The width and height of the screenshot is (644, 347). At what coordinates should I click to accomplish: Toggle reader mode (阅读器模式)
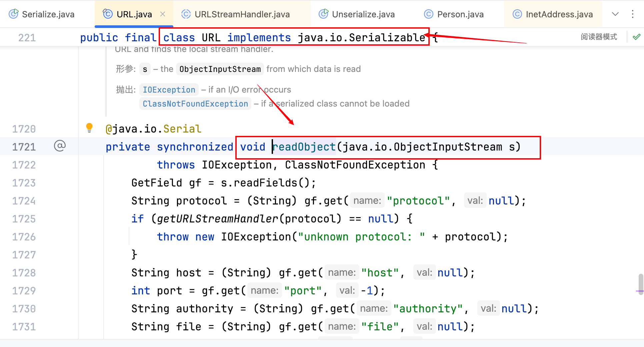coord(599,37)
